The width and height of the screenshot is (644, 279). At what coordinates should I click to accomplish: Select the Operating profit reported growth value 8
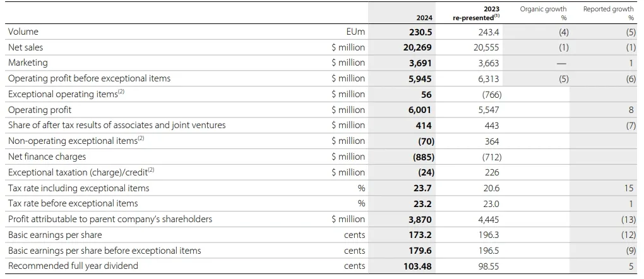[629, 110]
